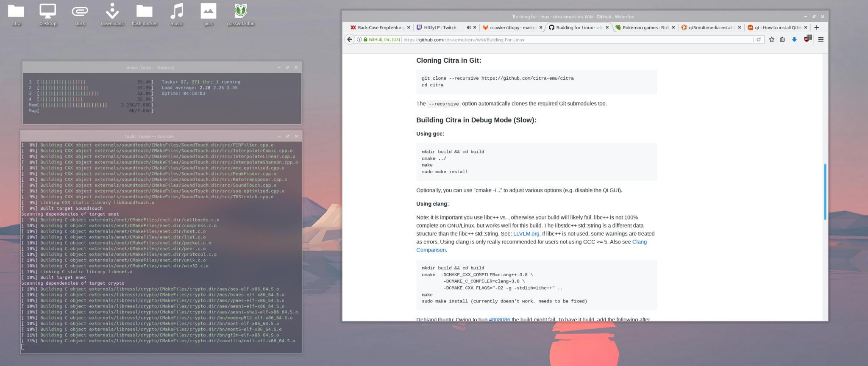Click the 'Cloning Citra in Git:' heading
868x366 pixels.
448,60
